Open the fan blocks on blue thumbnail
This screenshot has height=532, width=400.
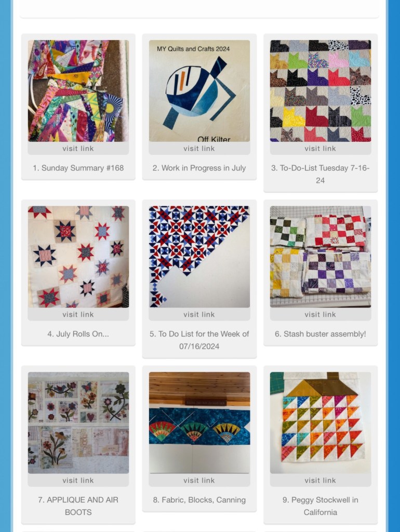click(199, 422)
